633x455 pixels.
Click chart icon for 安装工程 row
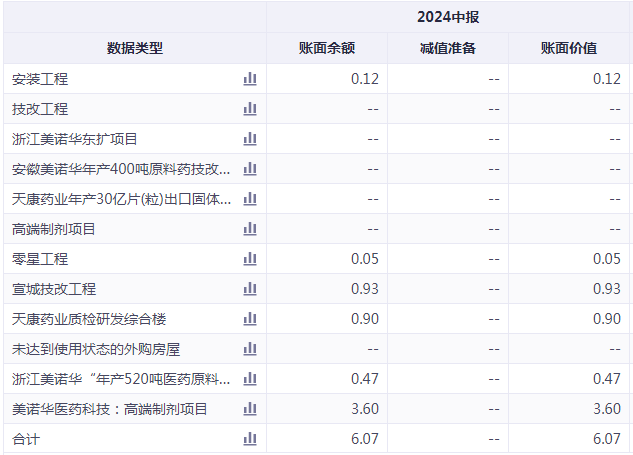pos(250,79)
